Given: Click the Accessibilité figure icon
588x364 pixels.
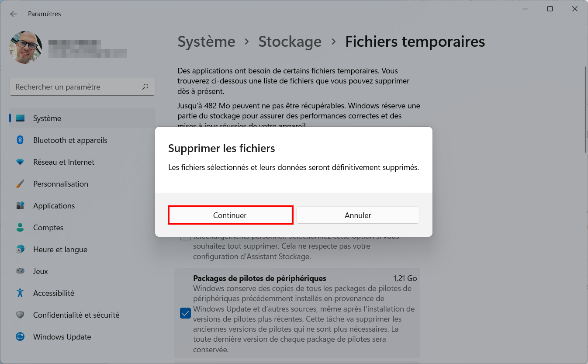Looking at the screenshot, I should coord(20,293).
